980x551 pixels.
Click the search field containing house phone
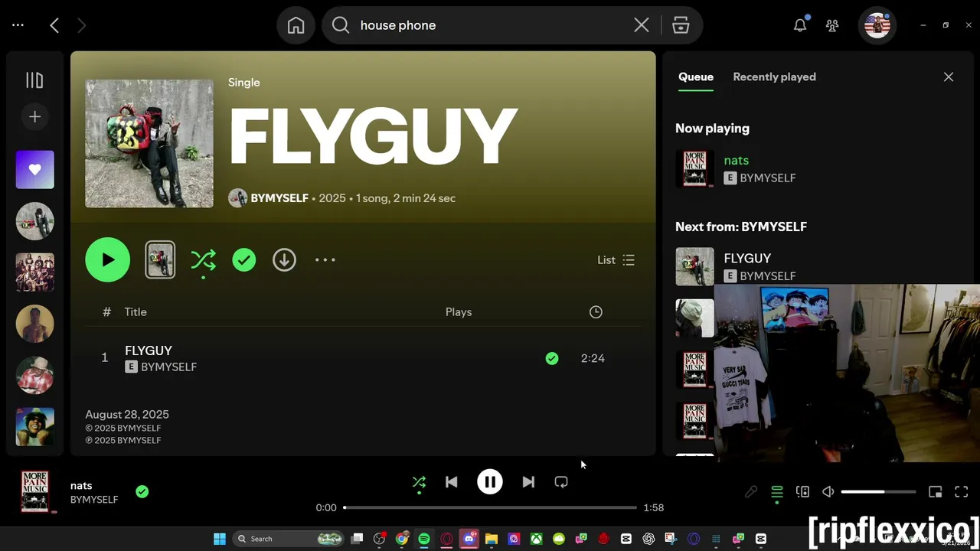(x=490, y=25)
